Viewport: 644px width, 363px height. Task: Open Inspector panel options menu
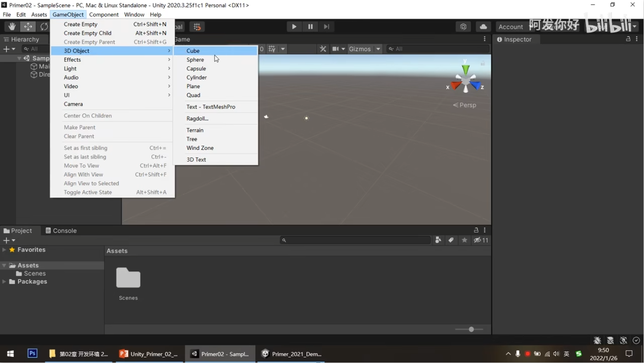pos(637,39)
